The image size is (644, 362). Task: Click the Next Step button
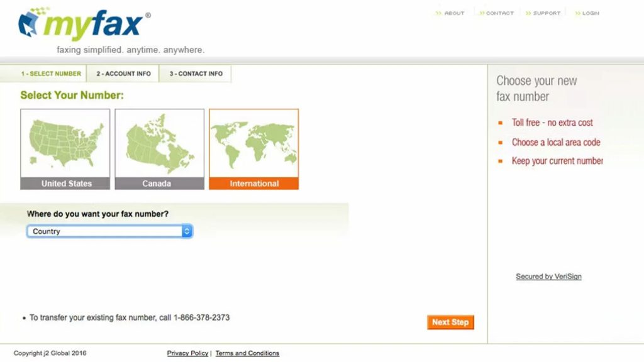pyautogui.click(x=450, y=322)
